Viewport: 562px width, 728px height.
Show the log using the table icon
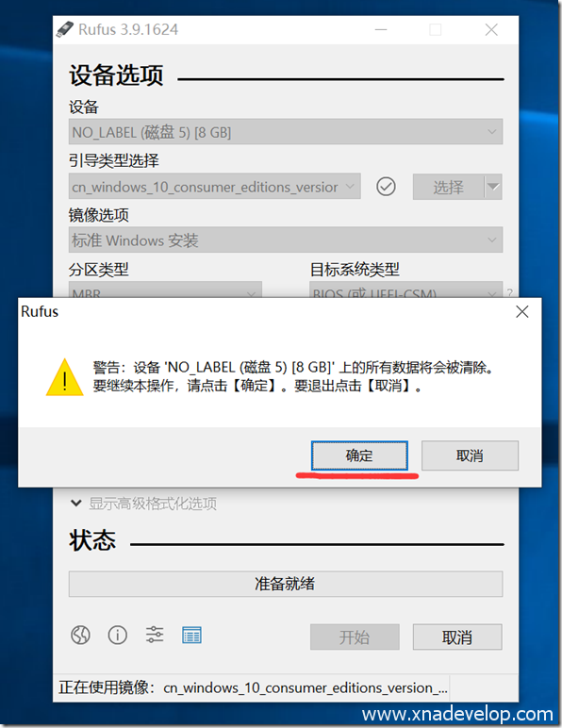tap(191, 635)
